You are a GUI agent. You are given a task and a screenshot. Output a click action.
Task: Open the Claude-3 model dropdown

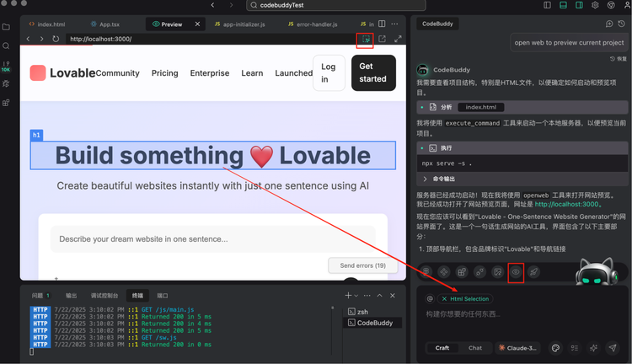[518, 348]
